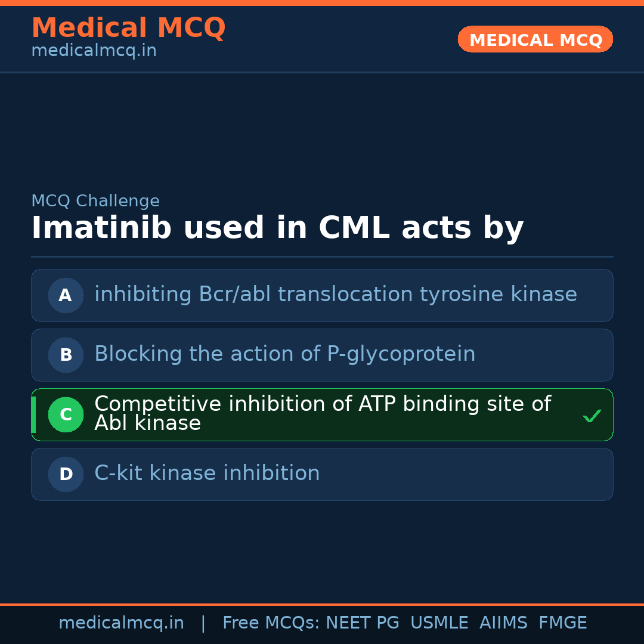
Task: Open the medicalmcq.in link under the title
Action: tap(94, 51)
